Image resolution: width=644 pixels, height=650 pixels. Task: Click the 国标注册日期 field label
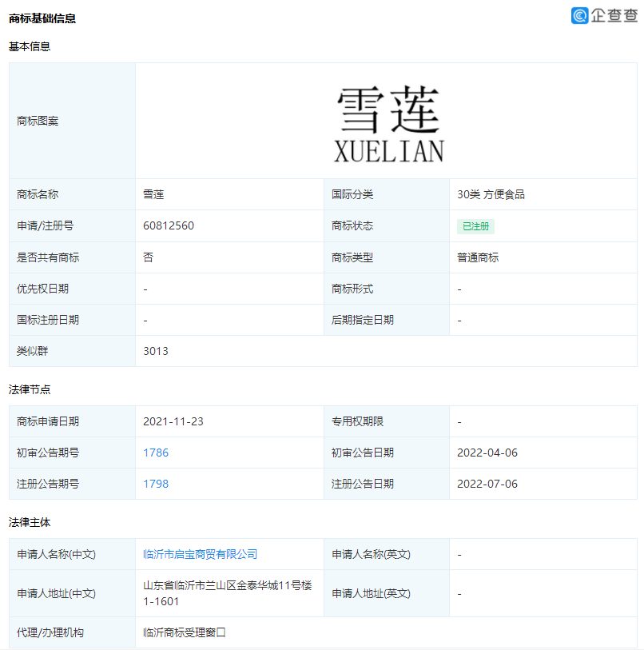[x=48, y=320]
